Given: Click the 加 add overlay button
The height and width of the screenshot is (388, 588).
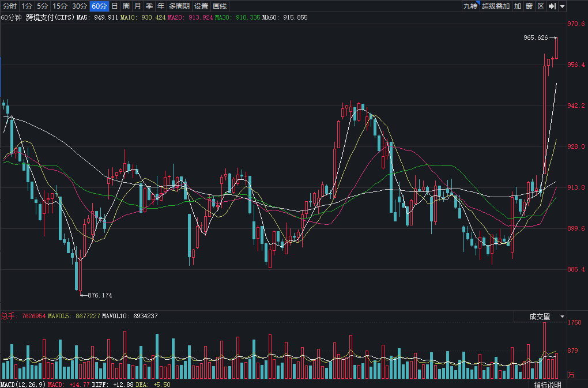Looking at the screenshot, I should coord(518,6).
